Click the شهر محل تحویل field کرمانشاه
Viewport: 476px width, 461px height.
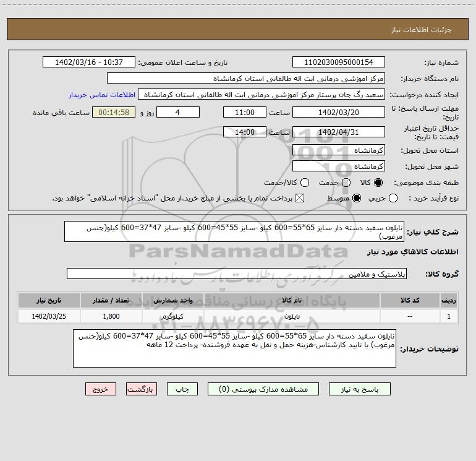(x=339, y=166)
